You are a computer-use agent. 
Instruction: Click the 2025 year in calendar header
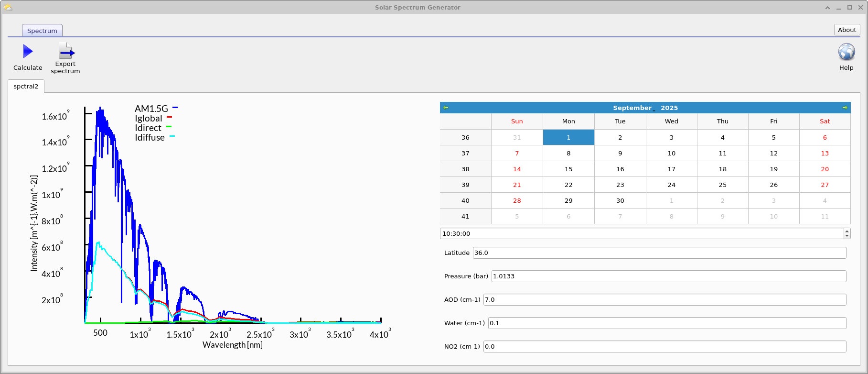click(669, 108)
